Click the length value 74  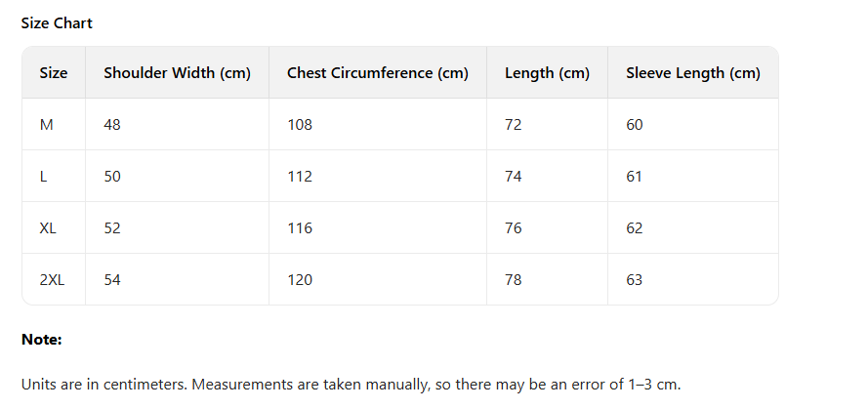point(513,177)
